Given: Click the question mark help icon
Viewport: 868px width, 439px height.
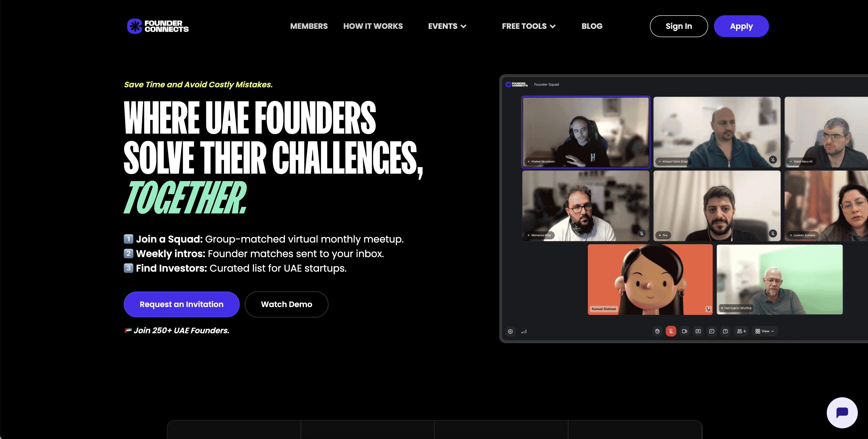Looking at the screenshot, I should 725,331.
